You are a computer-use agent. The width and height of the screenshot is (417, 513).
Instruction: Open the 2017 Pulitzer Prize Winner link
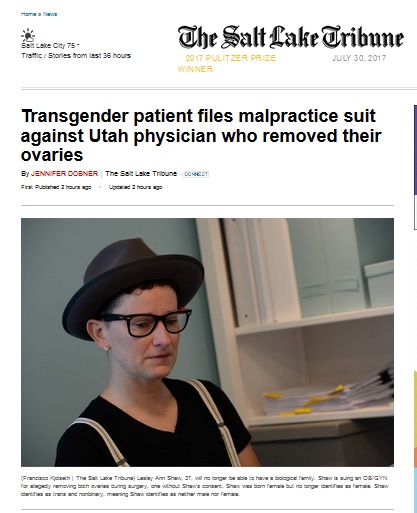coord(227,63)
